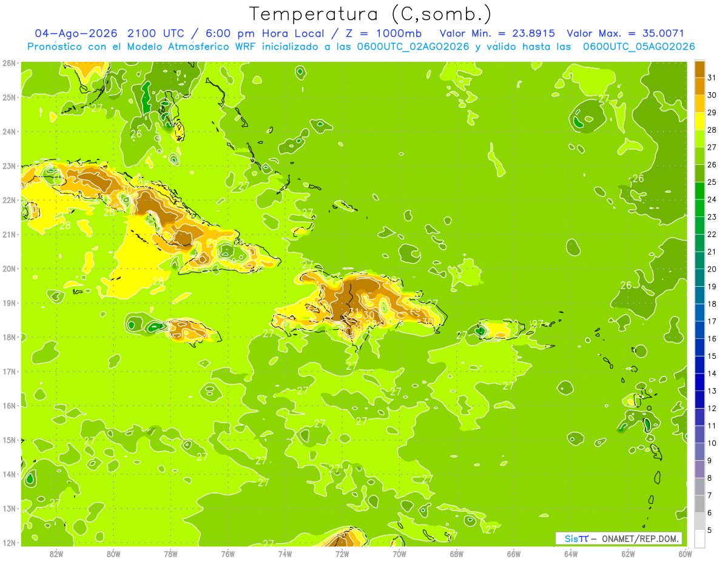Click the legend swatch between 29 and 30
The height and width of the screenshot is (562, 728).
[699, 104]
